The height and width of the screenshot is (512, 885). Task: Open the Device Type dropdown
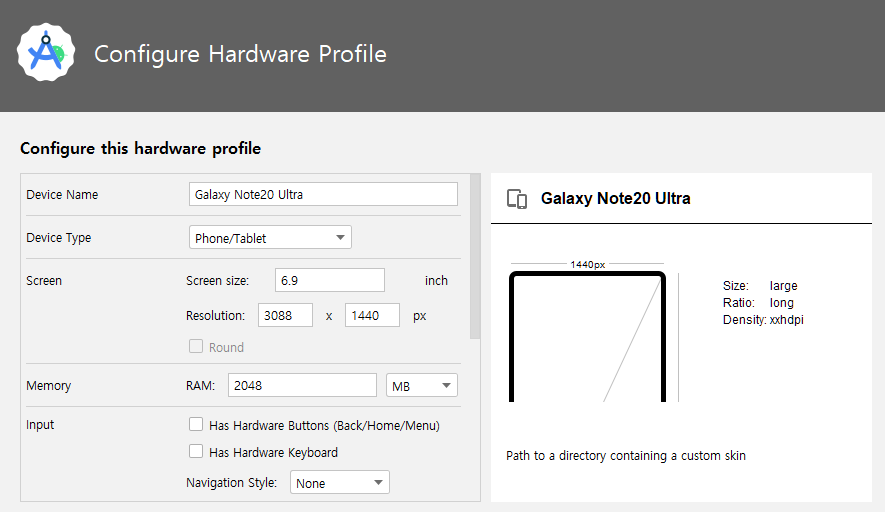pyautogui.click(x=270, y=238)
